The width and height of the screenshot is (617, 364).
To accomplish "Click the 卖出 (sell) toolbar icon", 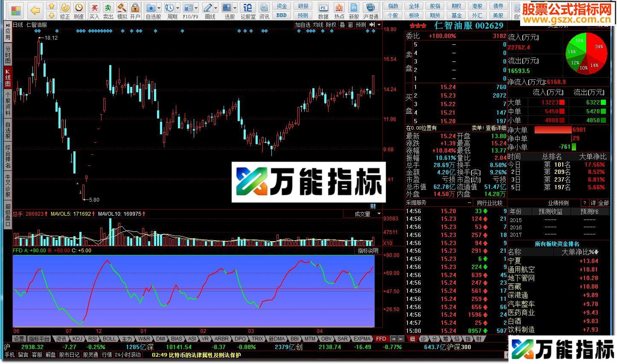I will [x=108, y=11].
